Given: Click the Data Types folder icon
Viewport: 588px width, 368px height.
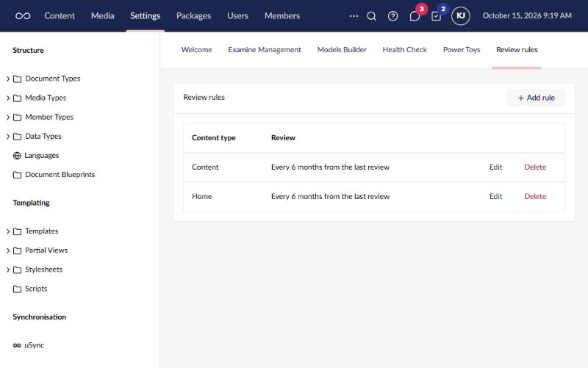Looking at the screenshot, I should 17,137.
